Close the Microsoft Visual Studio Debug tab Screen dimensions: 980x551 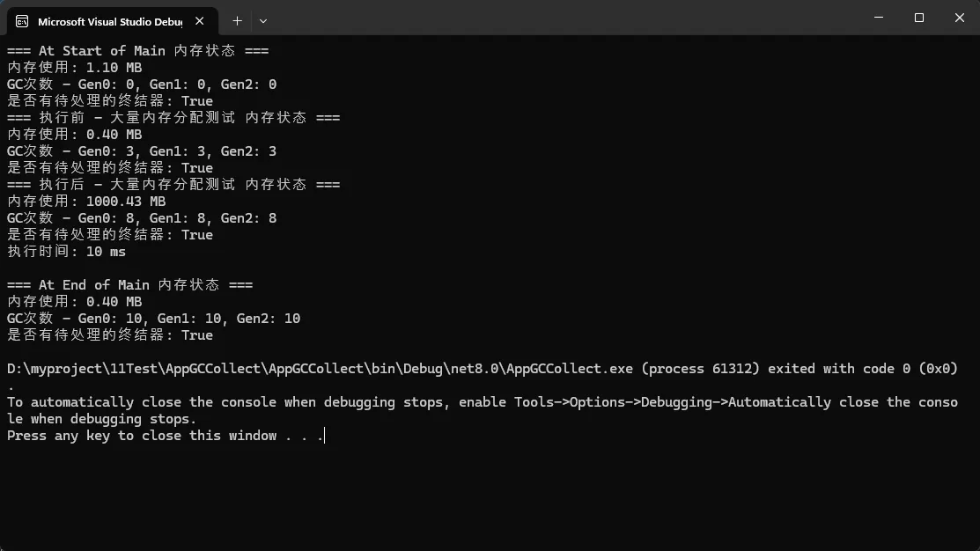tap(201, 20)
